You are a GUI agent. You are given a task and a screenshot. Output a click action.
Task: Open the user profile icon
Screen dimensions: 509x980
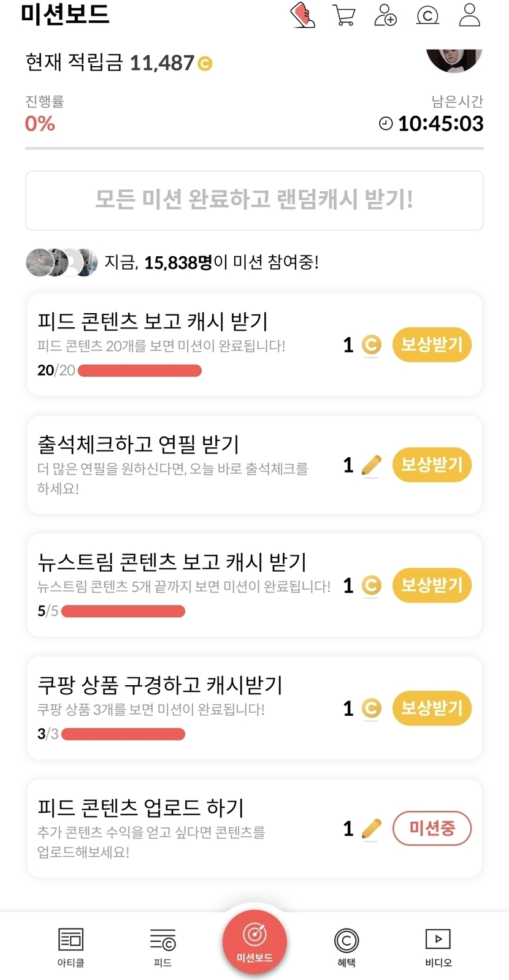coord(469,15)
